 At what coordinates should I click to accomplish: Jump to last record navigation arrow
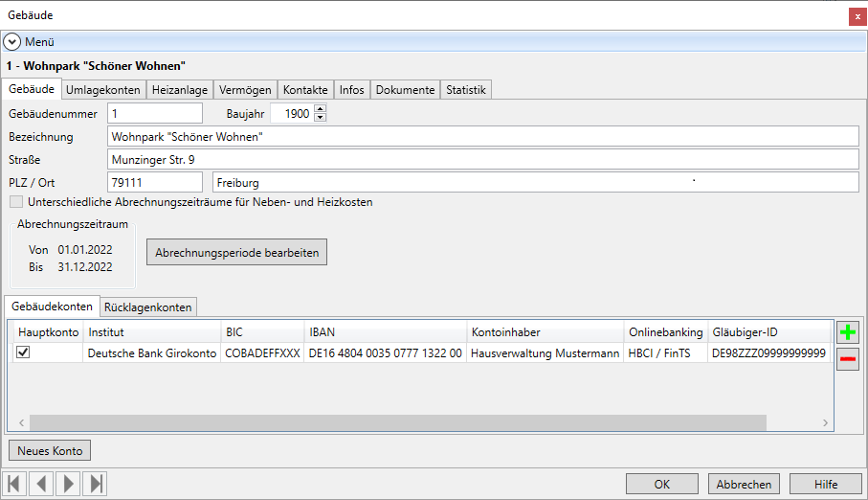pyautogui.click(x=95, y=484)
